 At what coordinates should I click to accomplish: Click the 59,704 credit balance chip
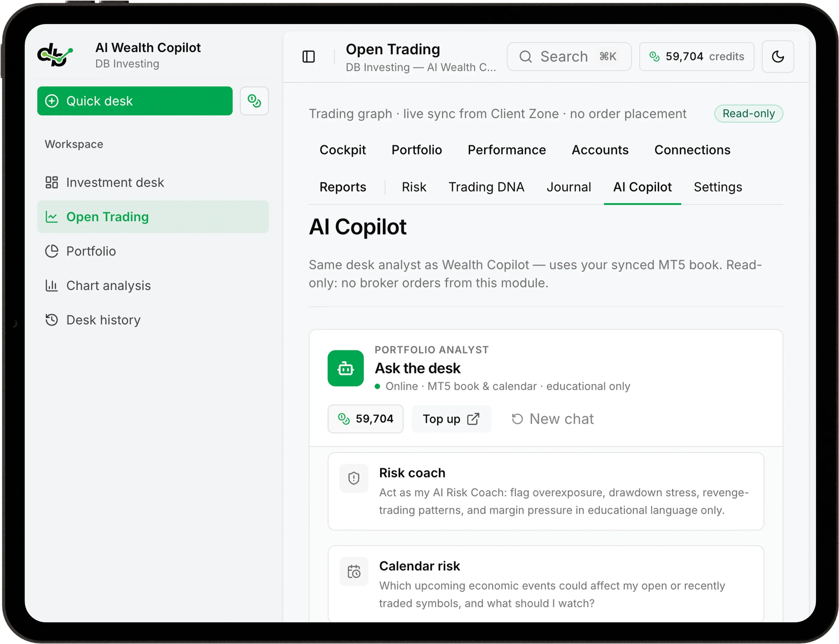pos(365,419)
